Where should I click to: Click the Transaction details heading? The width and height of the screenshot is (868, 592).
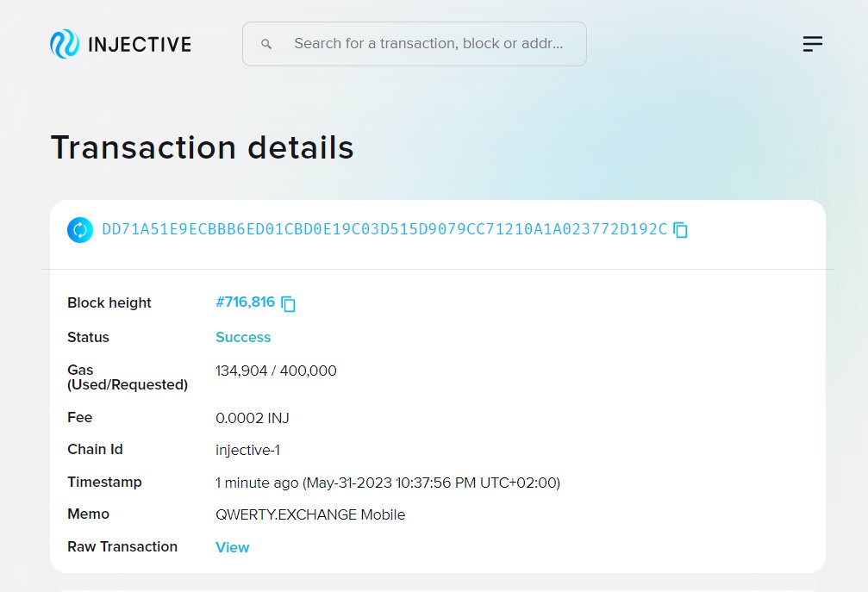202,147
